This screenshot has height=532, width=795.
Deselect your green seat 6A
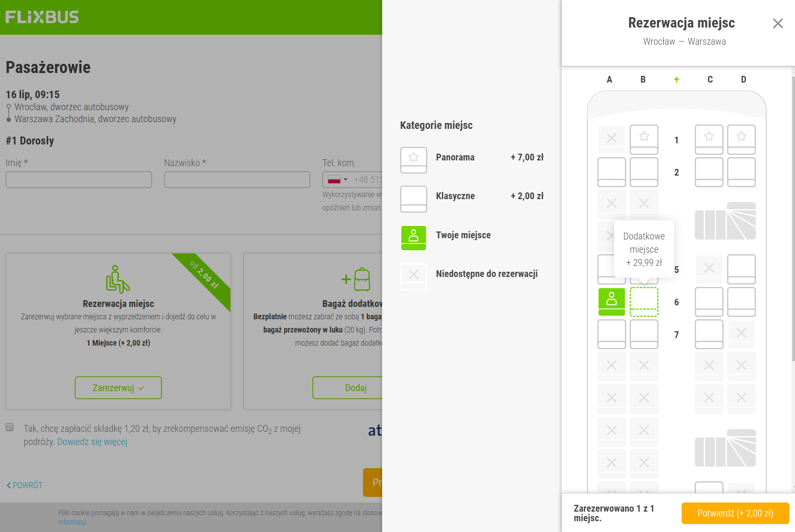coord(611,301)
